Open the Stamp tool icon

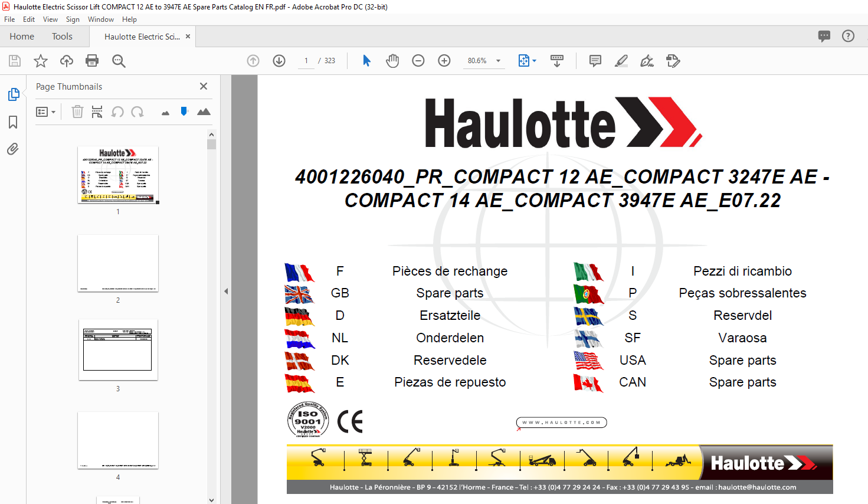coord(673,61)
